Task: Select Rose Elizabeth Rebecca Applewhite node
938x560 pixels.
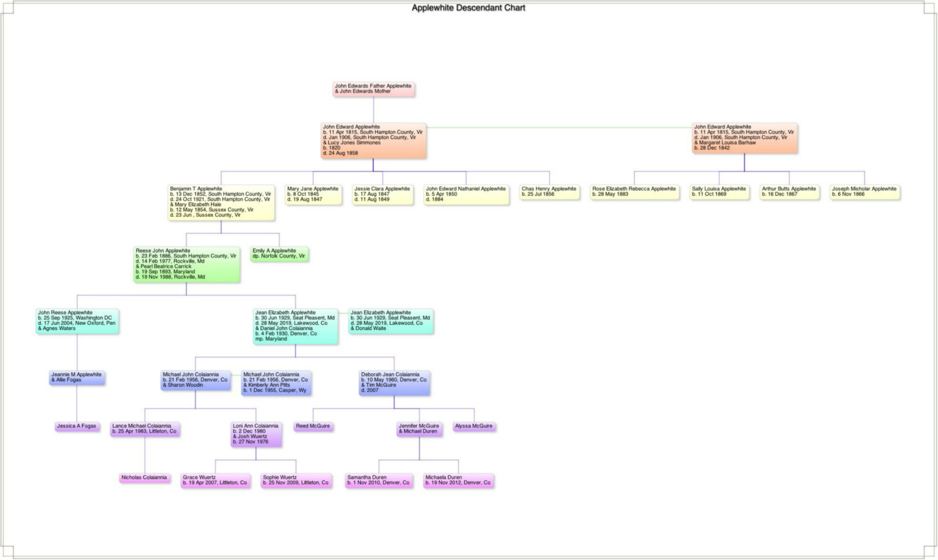Action: click(634, 192)
